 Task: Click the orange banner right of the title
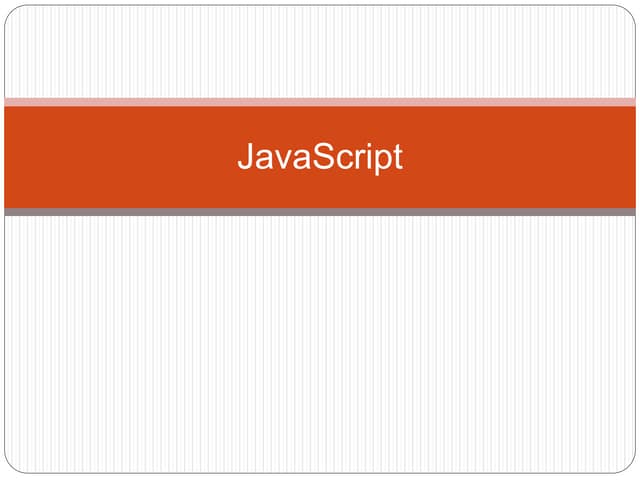coord(520,157)
